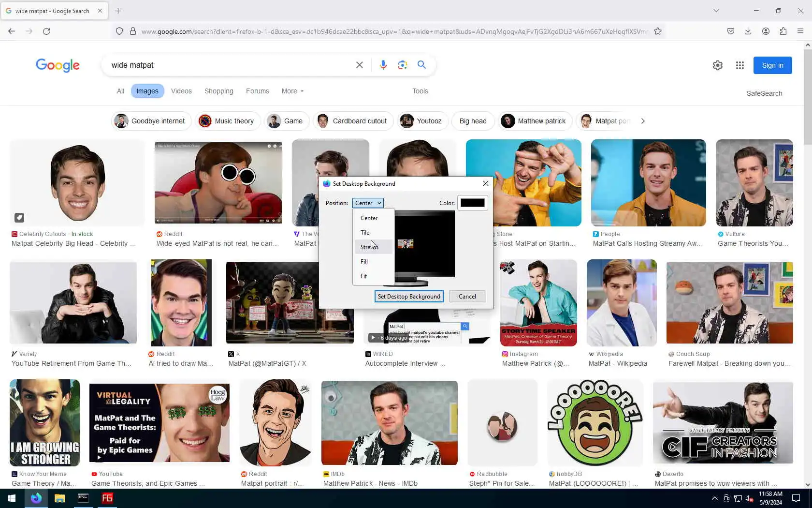View site security lock information
Viewport: 812px width, 508px height.
[133, 31]
